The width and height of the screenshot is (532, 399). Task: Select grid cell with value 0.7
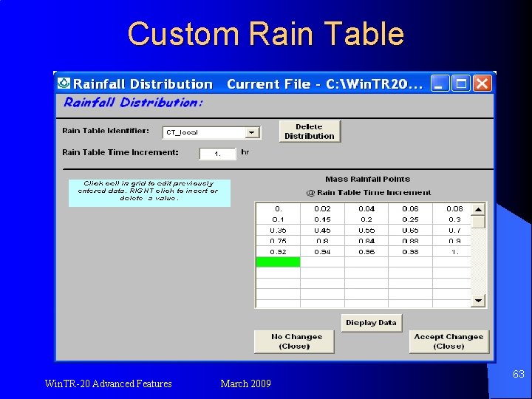(x=451, y=230)
